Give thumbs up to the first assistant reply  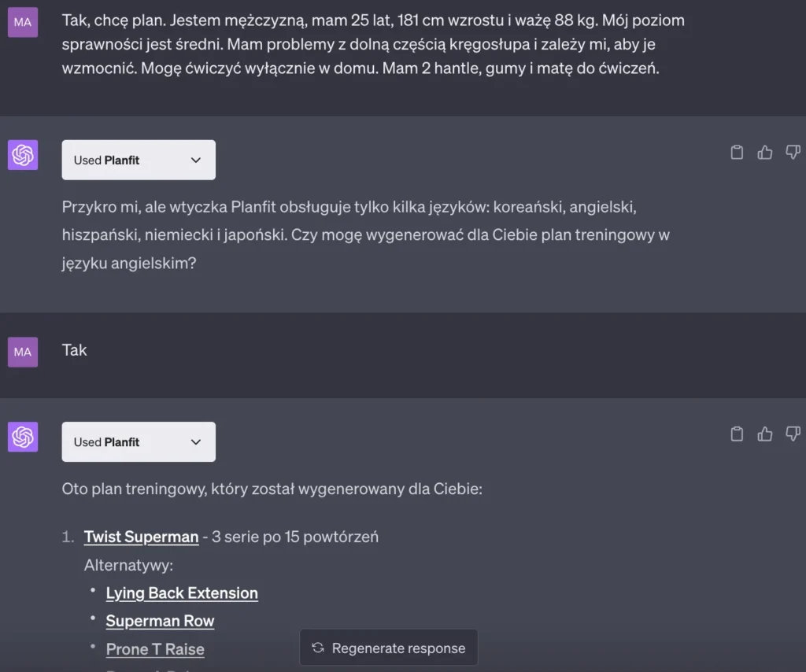tap(764, 152)
